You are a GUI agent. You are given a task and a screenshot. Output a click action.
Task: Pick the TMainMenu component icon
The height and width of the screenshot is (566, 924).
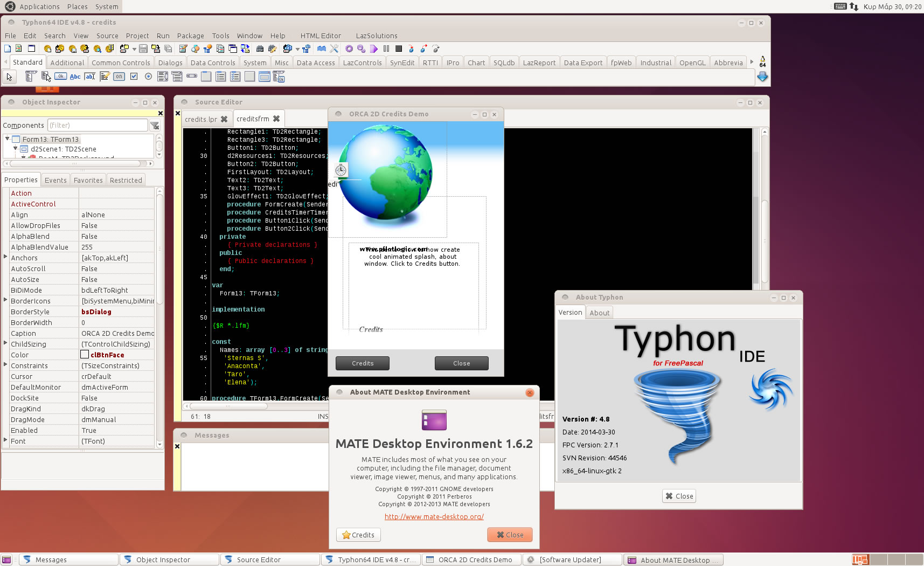31,77
